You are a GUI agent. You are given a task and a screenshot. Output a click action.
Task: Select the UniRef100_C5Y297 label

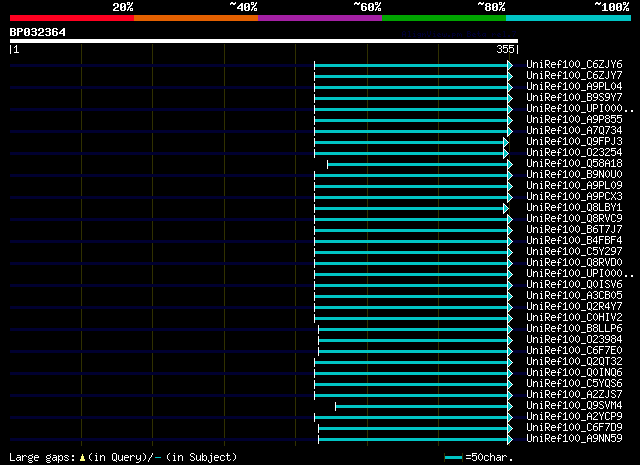[x=574, y=252]
